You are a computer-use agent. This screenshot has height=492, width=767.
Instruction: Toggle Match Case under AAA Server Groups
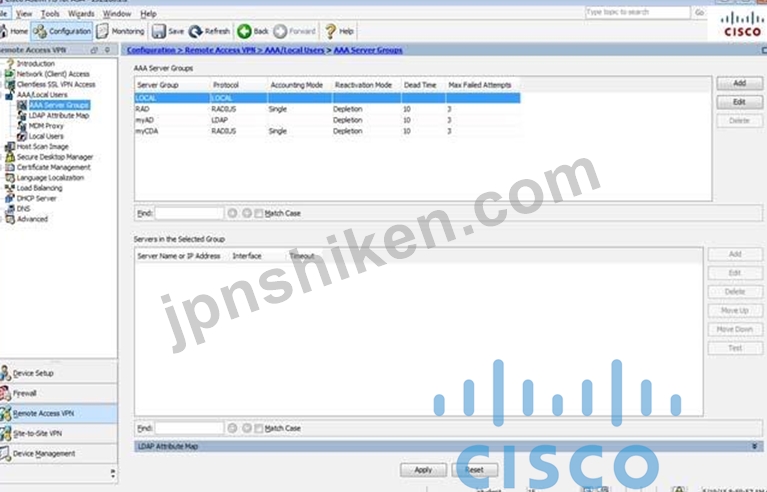coord(259,213)
